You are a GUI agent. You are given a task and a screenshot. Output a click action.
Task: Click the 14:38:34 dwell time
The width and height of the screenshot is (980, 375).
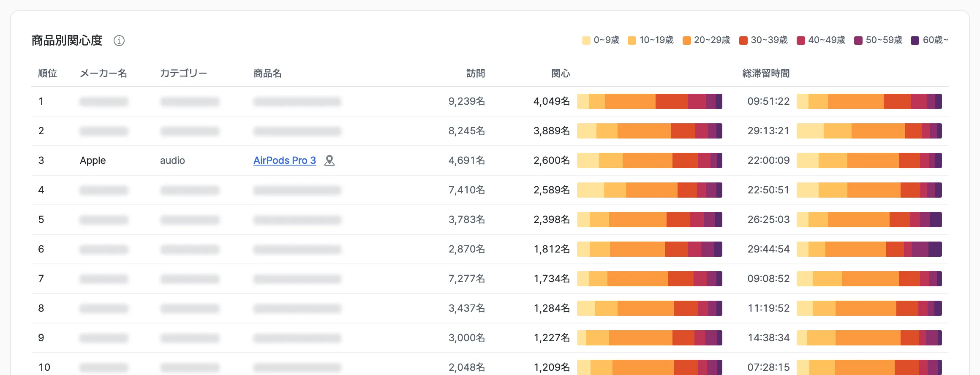(x=769, y=338)
